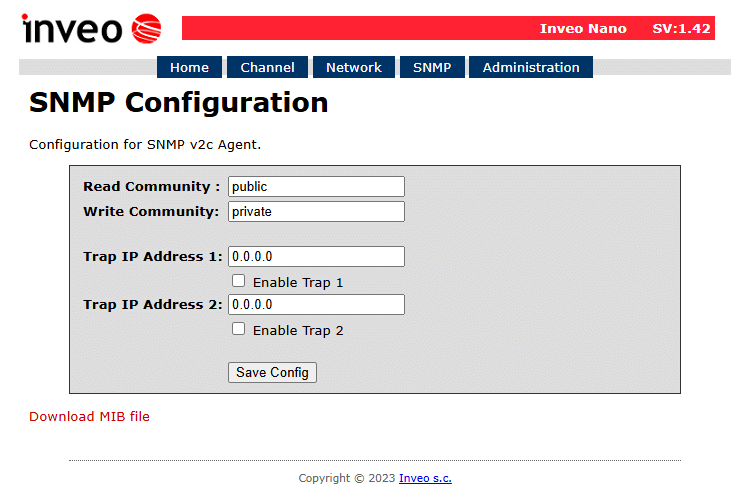Click the SV:1.42 version label
The width and height of the screenshot is (751, 504).
[x=681, y=28]
